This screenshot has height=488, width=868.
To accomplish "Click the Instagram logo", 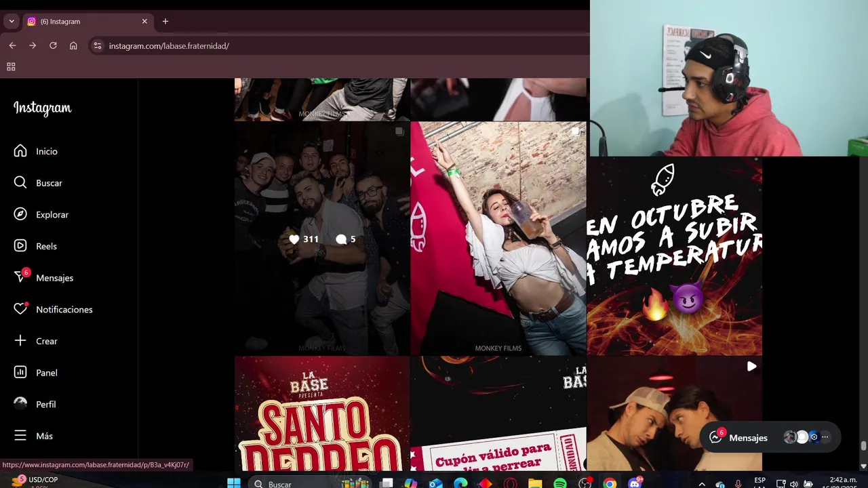I will tap(42, 108).
